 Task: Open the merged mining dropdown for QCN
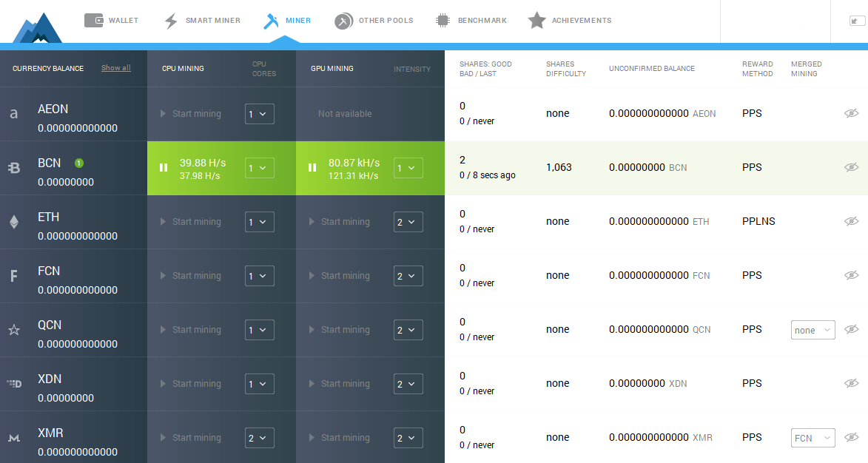pyautogui.click(x=813, y=329)
